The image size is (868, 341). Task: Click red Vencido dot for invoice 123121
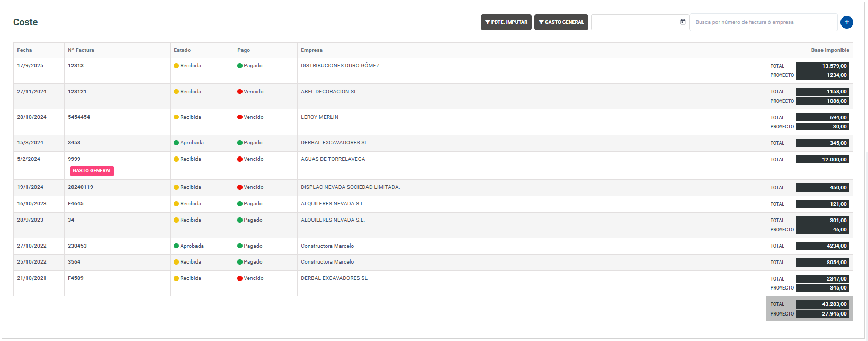point(240,92)
